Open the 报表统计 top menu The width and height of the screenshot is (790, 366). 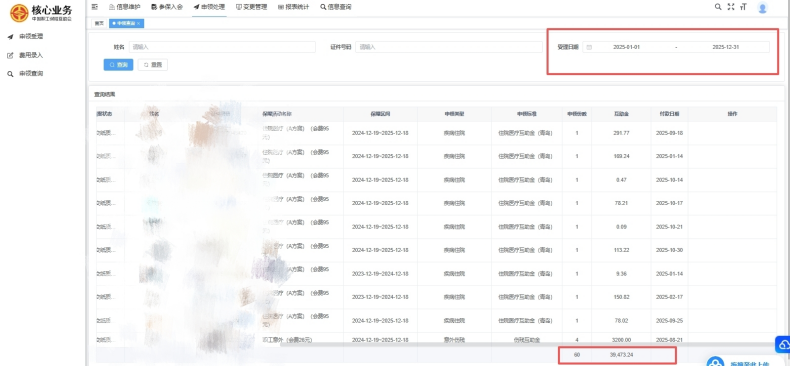click(x=294, y=7)
